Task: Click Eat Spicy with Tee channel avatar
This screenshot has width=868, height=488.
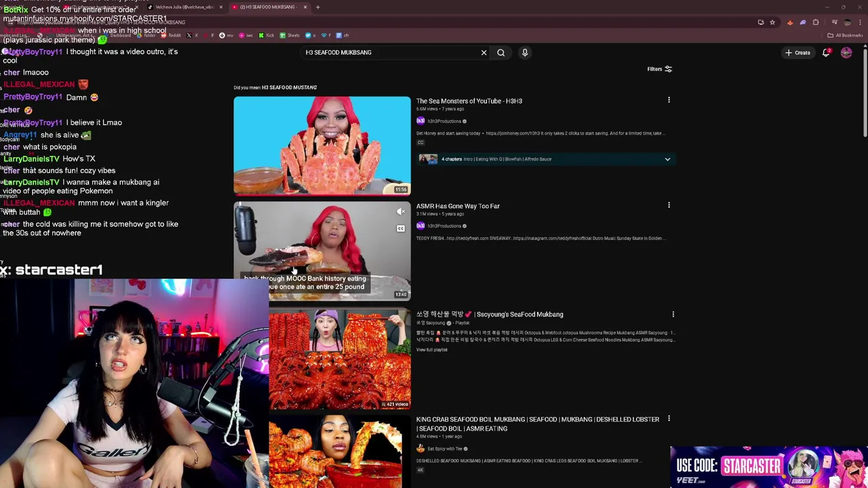Action: click(420, 449)
